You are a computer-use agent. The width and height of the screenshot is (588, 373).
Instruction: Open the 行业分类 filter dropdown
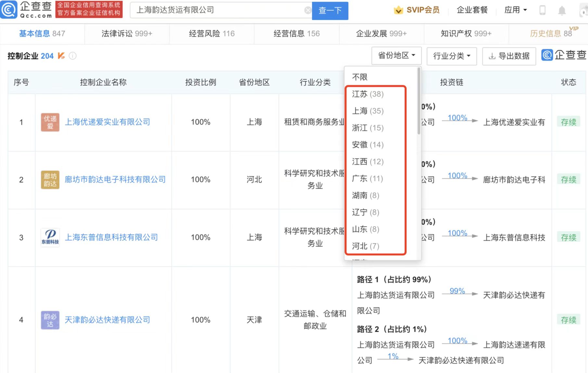(452, 56)
